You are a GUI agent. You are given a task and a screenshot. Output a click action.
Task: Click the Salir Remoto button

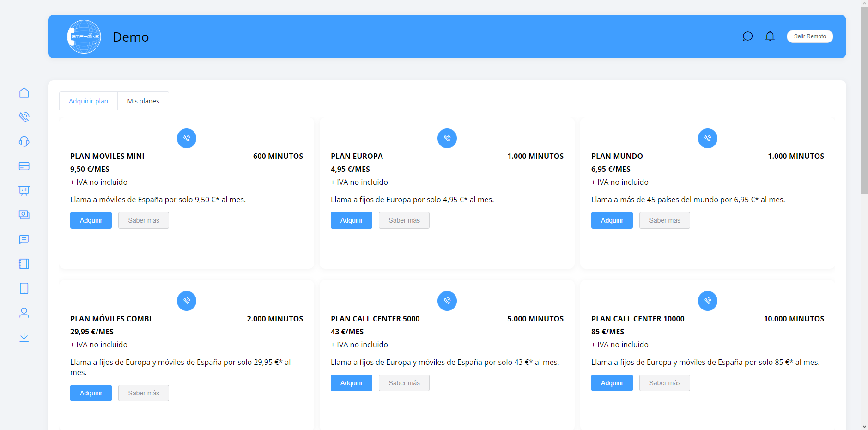tap(809, 36)
